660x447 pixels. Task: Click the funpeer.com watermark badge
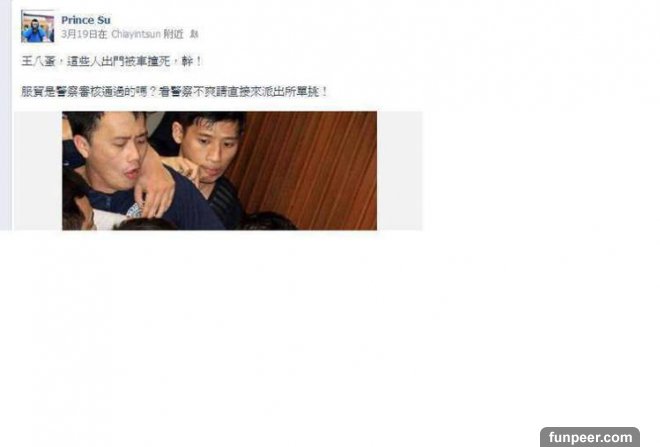coord(590,437)
